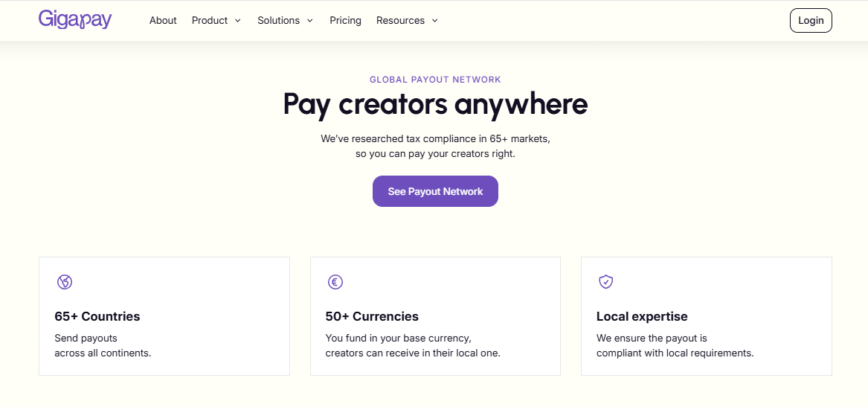This screenshot has height=407, width=868.
Task: Open the About page
Action: tap(163, 21)
